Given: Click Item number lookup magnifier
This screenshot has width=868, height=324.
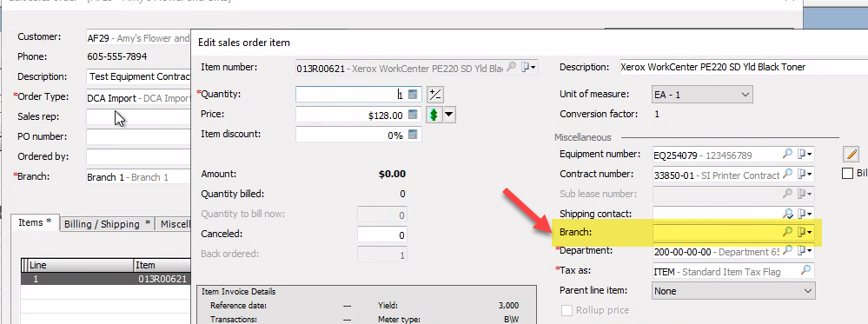Looking at the screenshot, I should pyautogui.click(x=512, y=67).
